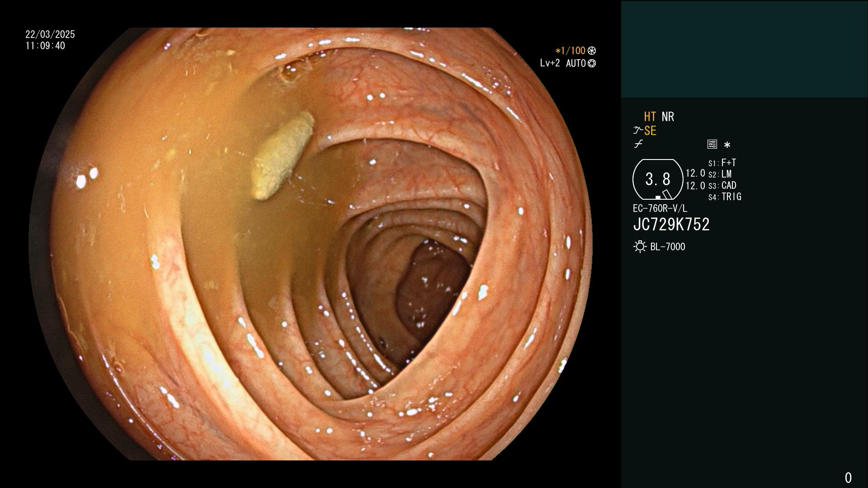
Task: Select the orange SE indicator
Action: [650, 131]
